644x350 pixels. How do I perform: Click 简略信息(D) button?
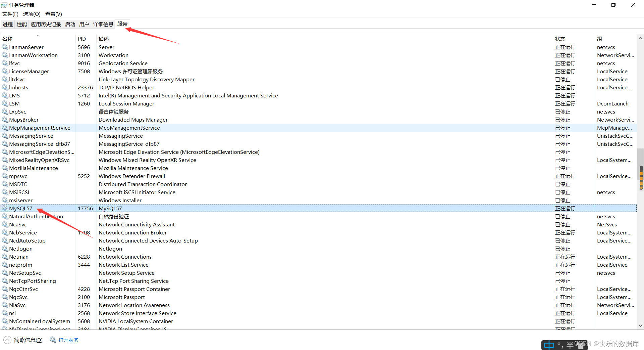28,340
